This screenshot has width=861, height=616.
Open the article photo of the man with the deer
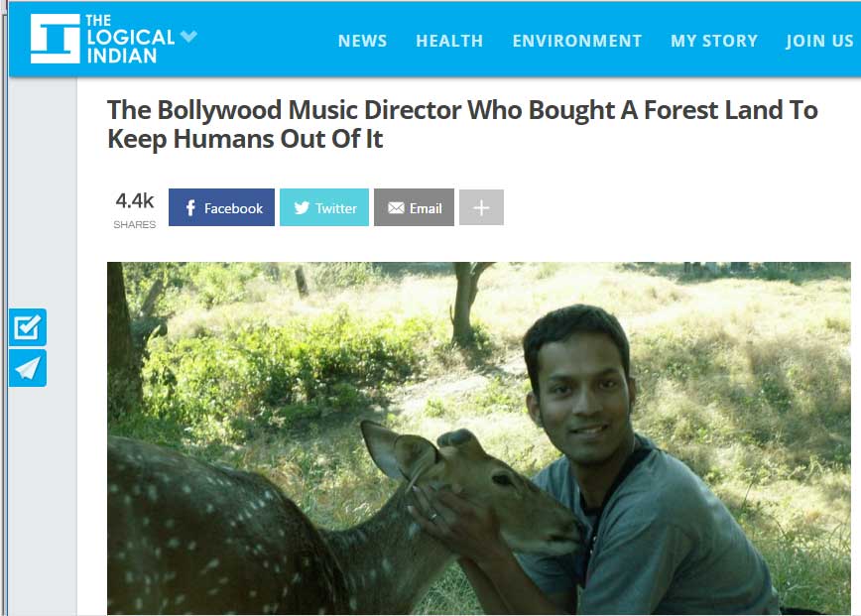click(x=479, y=437)
